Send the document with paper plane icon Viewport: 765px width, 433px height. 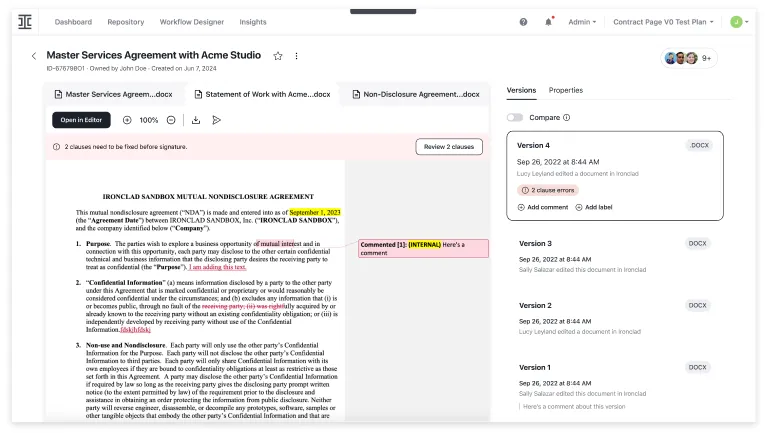[x=217, y=120]
